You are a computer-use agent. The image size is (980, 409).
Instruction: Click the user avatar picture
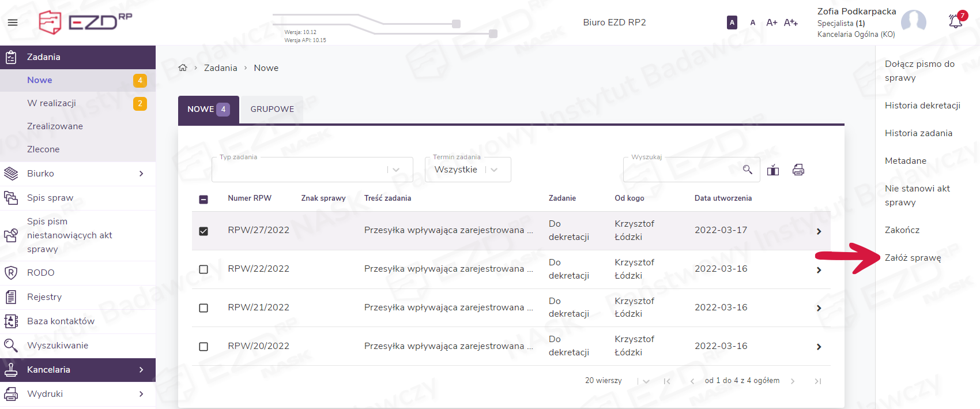[913, 22]
